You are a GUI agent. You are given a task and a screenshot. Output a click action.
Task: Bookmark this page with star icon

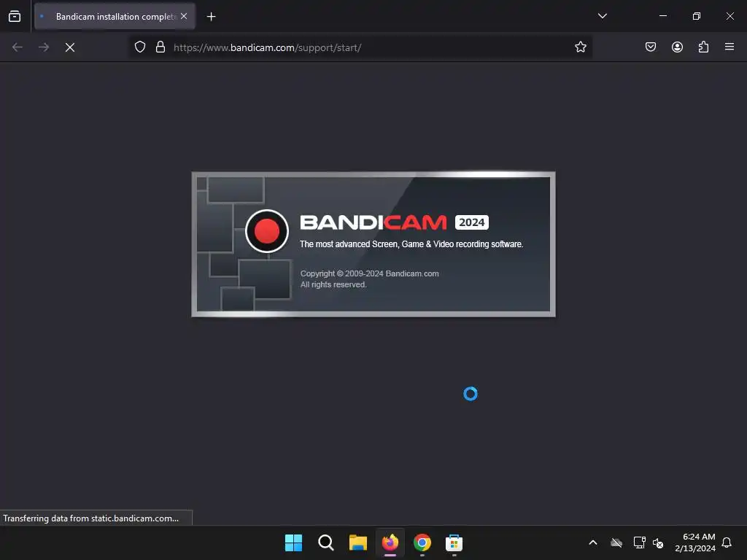point(580,47)
